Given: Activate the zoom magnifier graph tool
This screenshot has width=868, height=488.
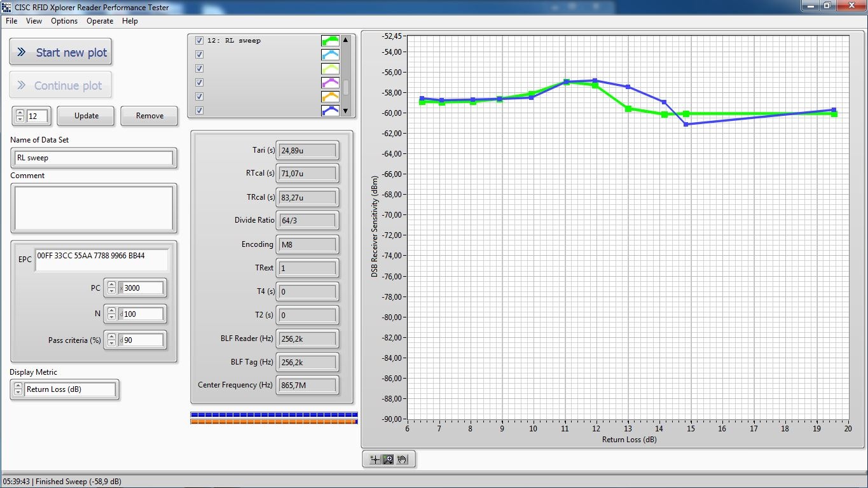Looking at the screenshot, I should (x=388, y=459).
